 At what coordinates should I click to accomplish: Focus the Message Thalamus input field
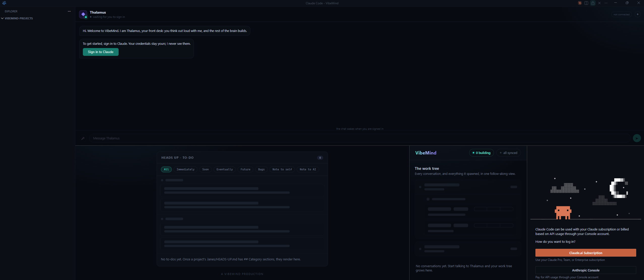[x=360, y=138]
